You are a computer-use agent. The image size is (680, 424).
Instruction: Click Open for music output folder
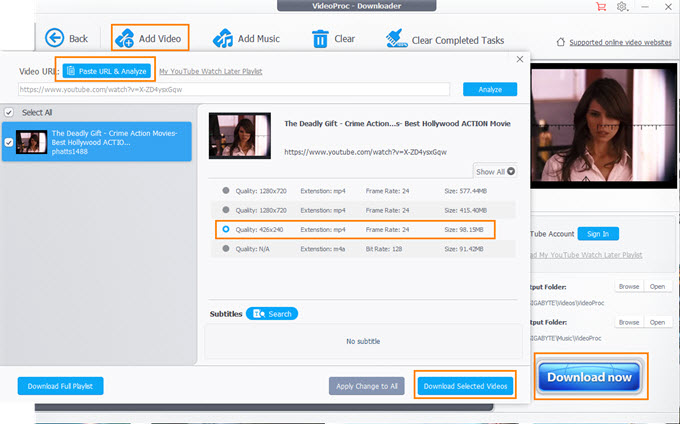point(657,322)
